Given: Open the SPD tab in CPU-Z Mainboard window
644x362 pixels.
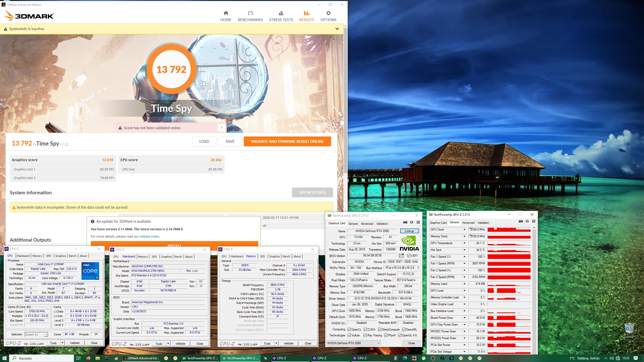Looking at the screenshot, I should click(154, 257).
